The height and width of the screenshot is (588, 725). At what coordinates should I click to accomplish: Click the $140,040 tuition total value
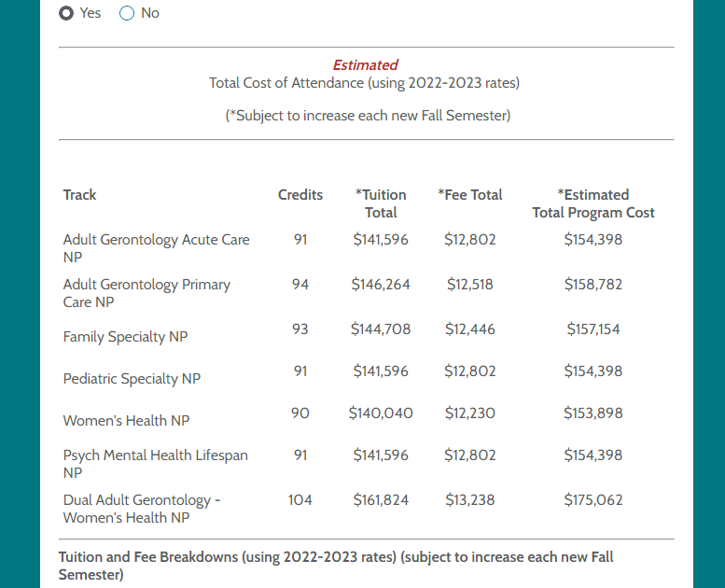click(x=381, y=413)
